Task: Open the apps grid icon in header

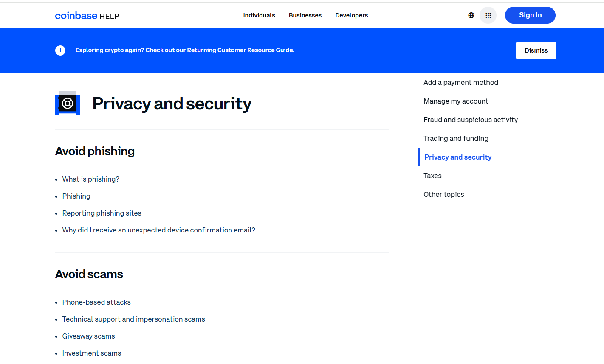Action: [488, 15]
